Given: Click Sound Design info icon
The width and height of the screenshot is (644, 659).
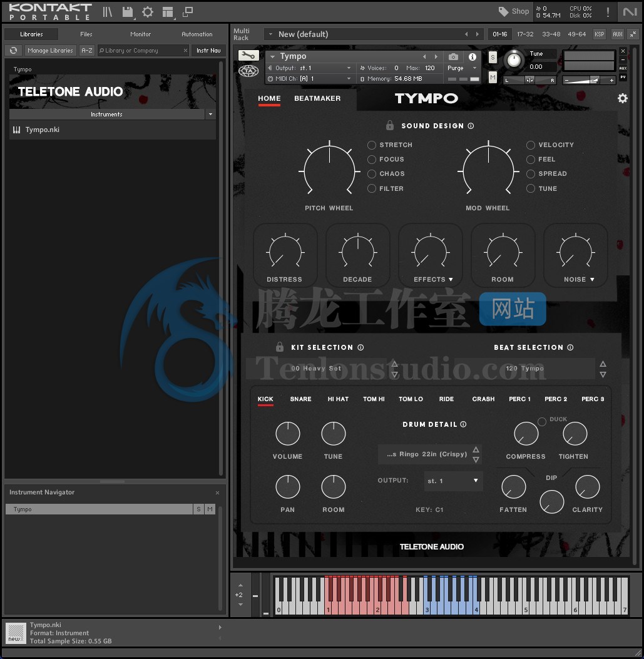Looking at the screenshot, I should pyautogui.click(x=471, y=126).
